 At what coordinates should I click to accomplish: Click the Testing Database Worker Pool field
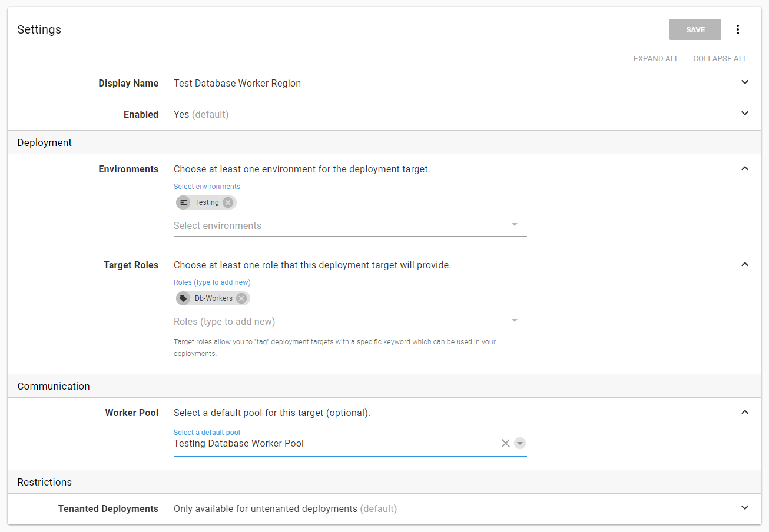330,444
